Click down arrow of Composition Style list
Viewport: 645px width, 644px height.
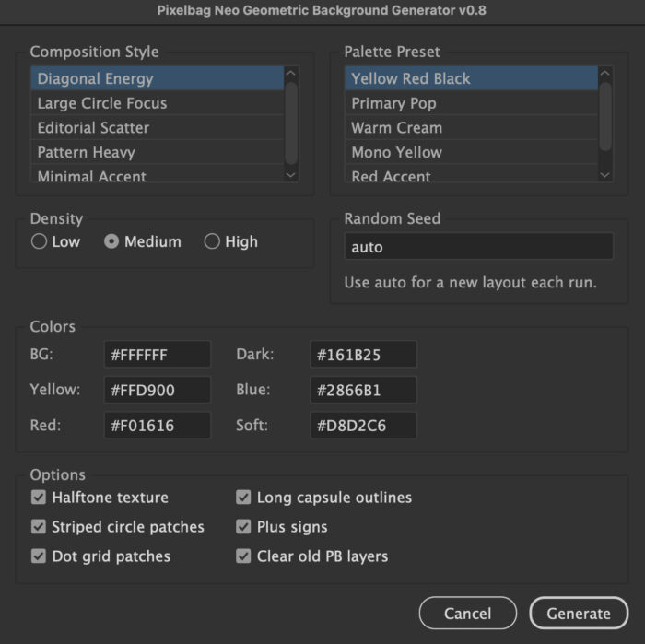[x=291, y=175]
